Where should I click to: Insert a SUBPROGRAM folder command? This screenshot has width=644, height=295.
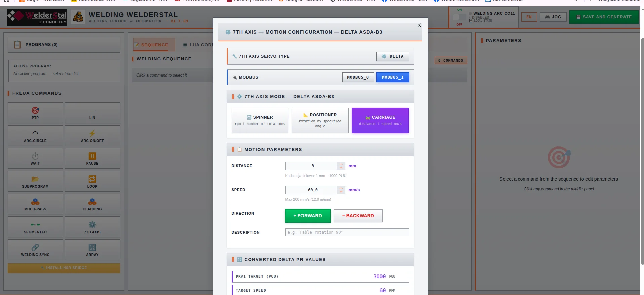coord(35,181)
